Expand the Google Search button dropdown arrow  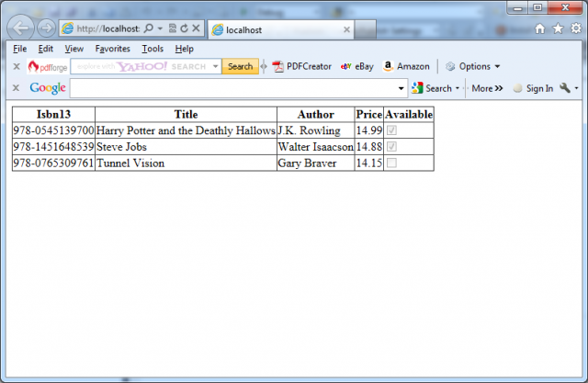458,88
